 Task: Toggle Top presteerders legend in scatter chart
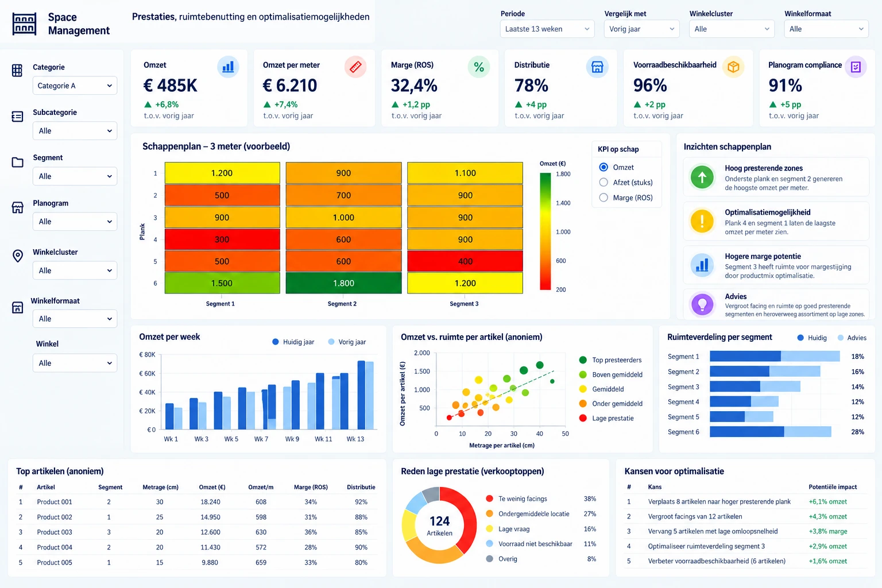[610, 360]
